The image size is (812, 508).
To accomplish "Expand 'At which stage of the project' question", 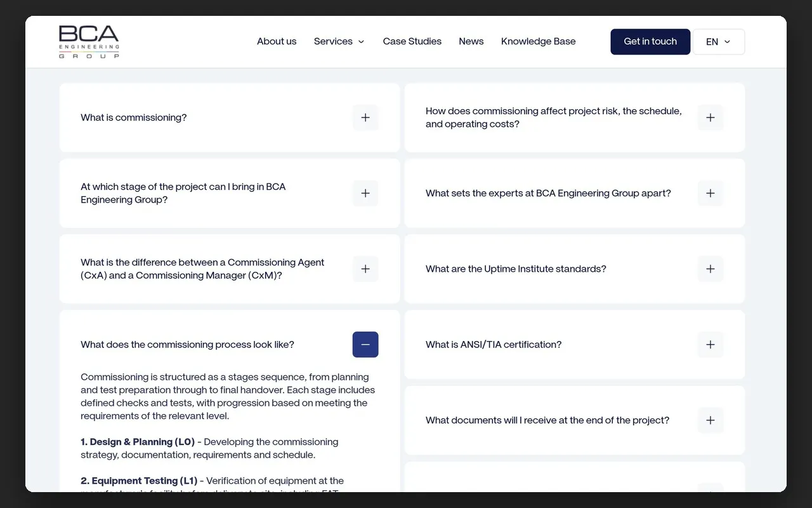I will [x=365, y=193].
